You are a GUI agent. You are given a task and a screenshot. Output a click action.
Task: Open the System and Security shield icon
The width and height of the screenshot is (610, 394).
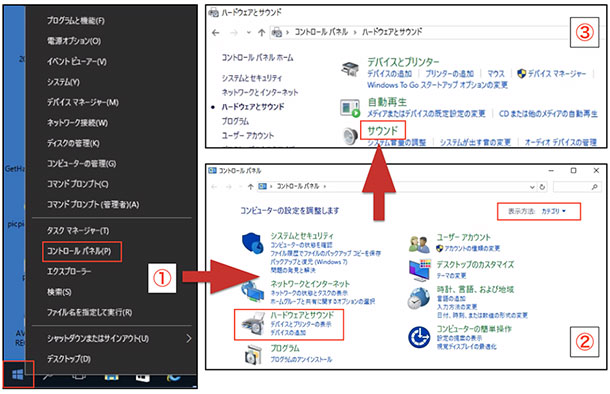253,243
